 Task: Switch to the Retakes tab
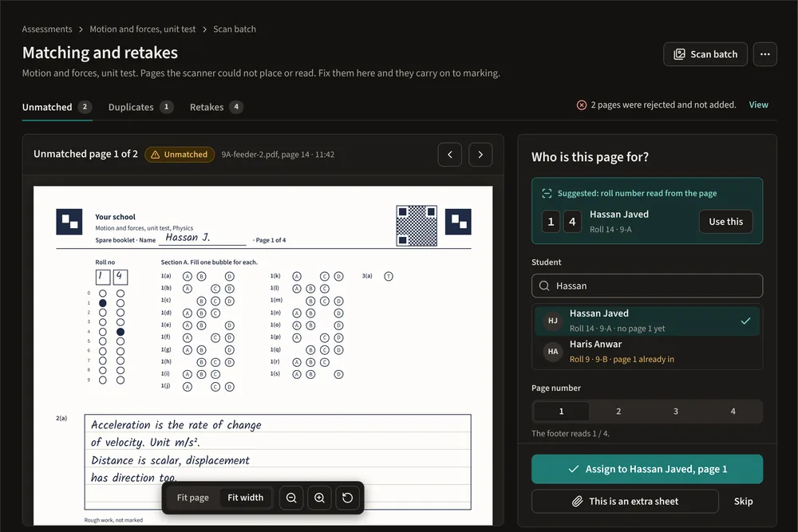point(216,108)
